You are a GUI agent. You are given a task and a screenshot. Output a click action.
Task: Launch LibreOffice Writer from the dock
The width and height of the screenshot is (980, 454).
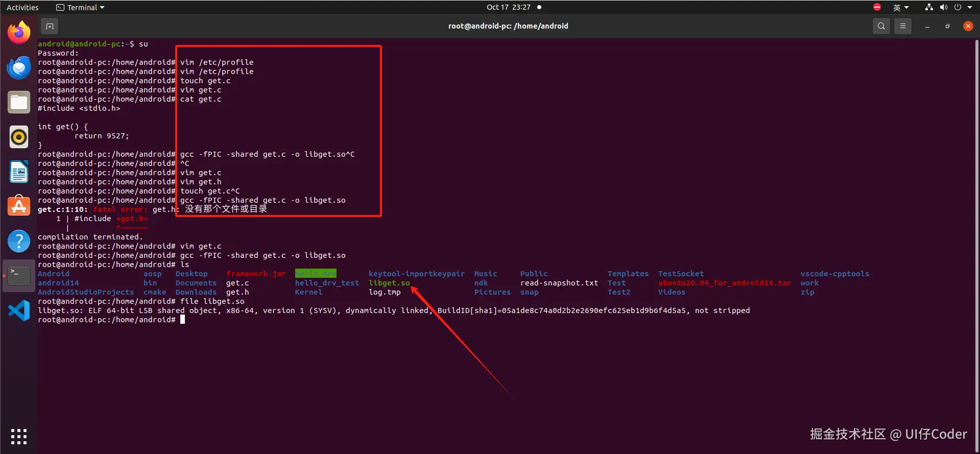[x=19, y=172]
